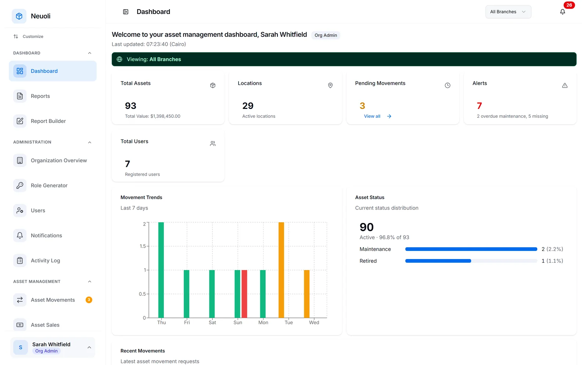The width and height of the screenshot is (588, 365).
Task: Click the Sarah Whitfield avatar S
Action: [21, 347]
